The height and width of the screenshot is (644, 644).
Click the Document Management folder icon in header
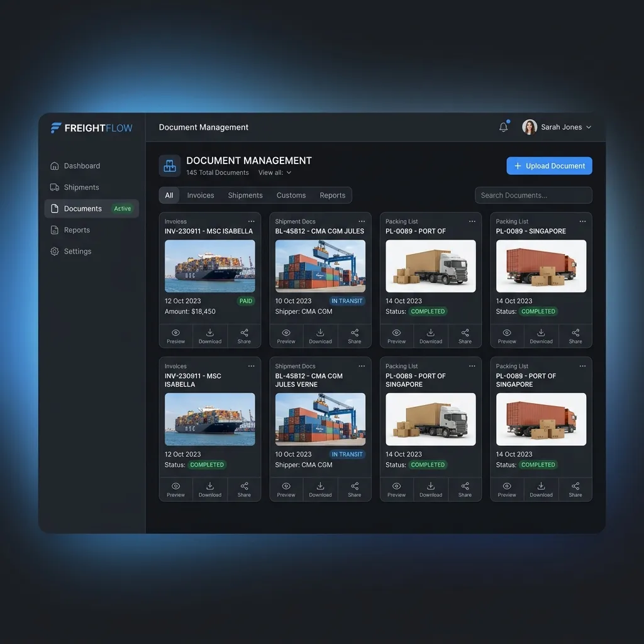click(169, 165)
